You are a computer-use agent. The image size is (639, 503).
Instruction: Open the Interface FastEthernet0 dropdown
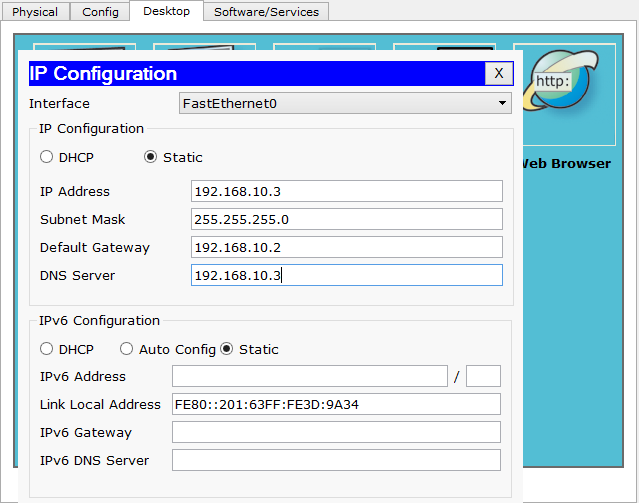point(345,103)
